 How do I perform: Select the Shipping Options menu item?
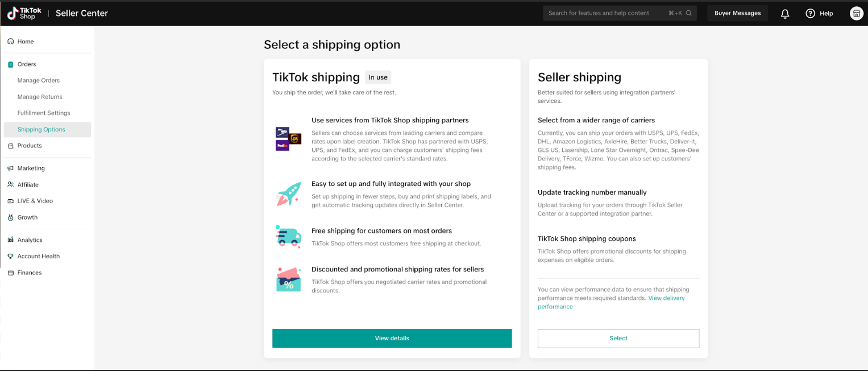(47, 129)
